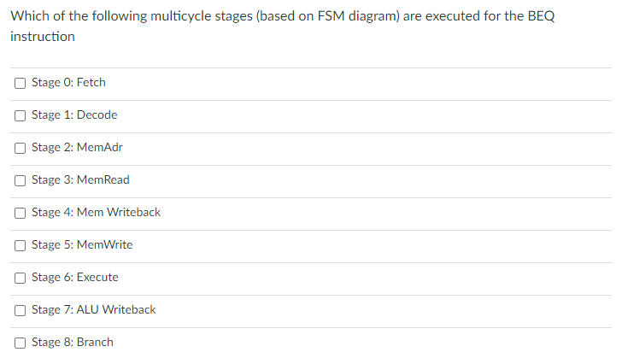
Task: Click the 'Stage 6: Execute' label text
Action: pyautogui.click(x=75, y=278)
